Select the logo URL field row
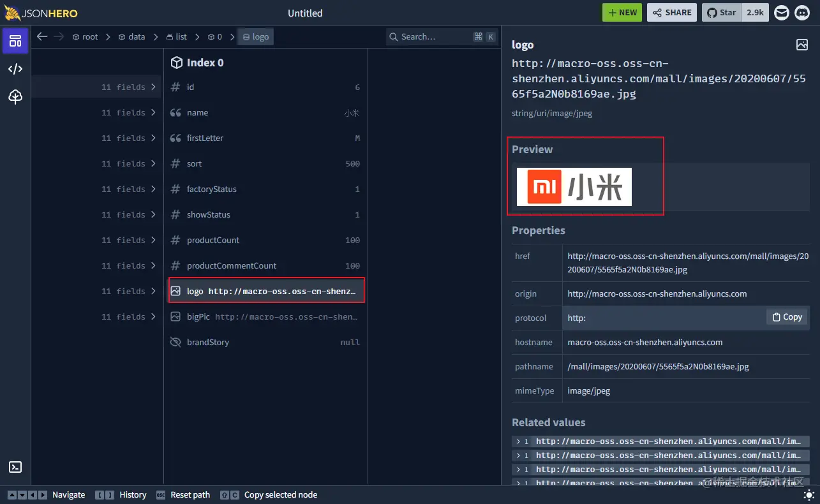 tap(265, 291)
